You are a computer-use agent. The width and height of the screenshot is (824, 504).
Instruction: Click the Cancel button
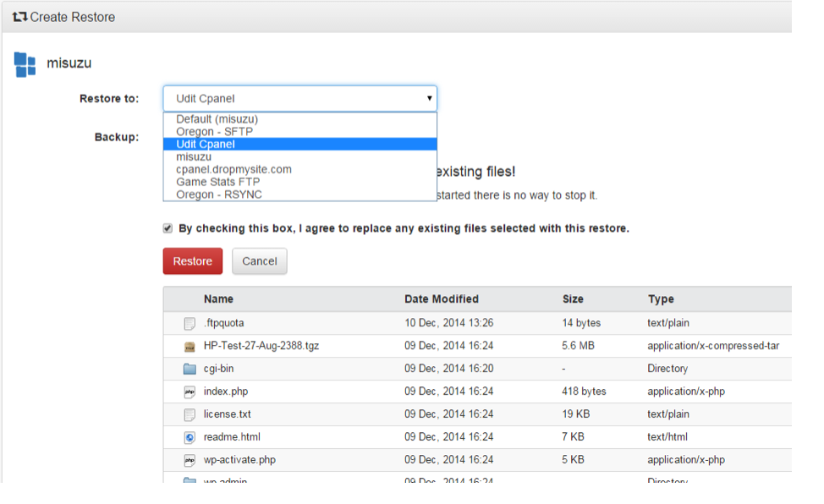(259, 261)
